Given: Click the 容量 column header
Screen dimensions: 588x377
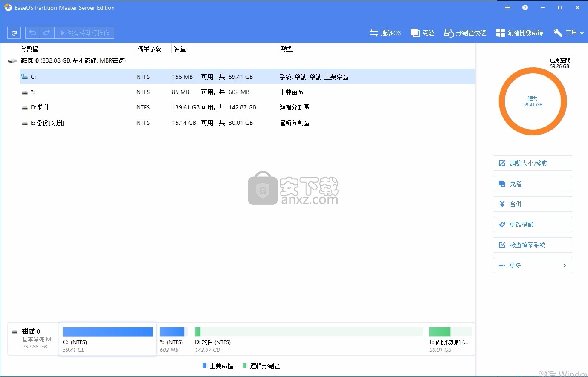Looking at the screenshot, I should click(180, 49).
